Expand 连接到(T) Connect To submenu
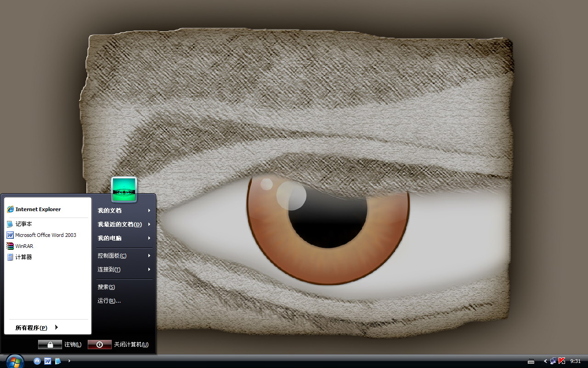Image resolution: width=588 pixels, height=368 pixels. 124,269
